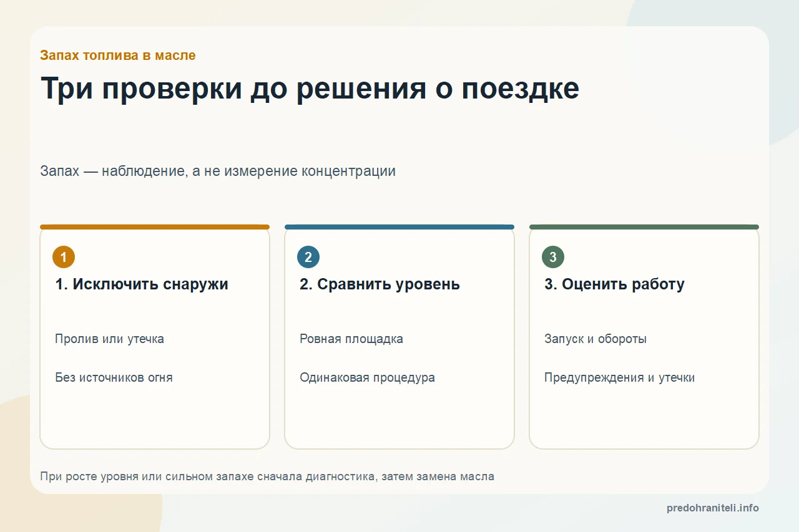Click the '1. Исключить снаружи' card title
799x532 pixels.
[x=142, y=284]
